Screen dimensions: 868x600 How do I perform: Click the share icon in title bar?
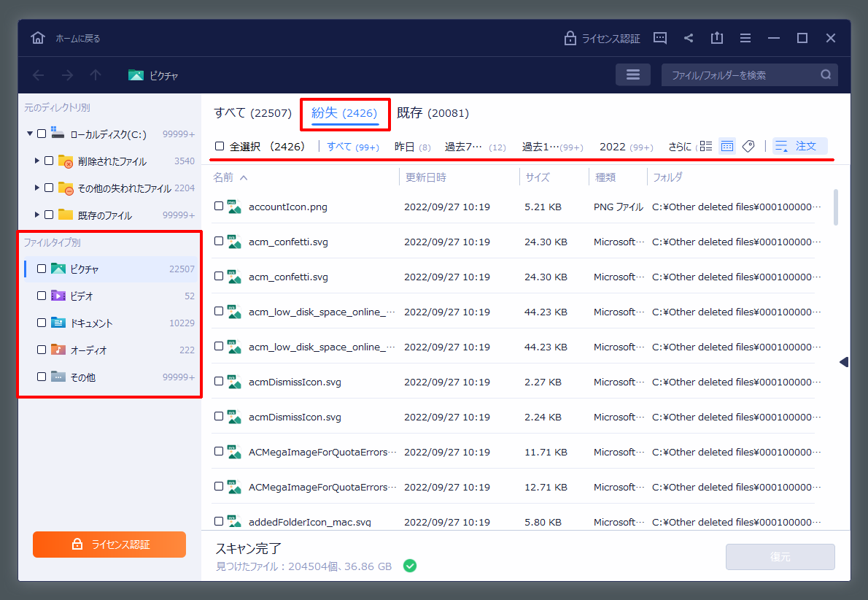pyautogui.click(x=689, y=38)
